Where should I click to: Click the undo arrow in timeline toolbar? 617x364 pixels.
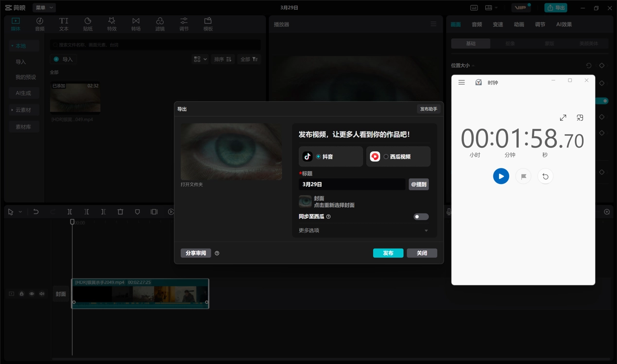point(36,212)
